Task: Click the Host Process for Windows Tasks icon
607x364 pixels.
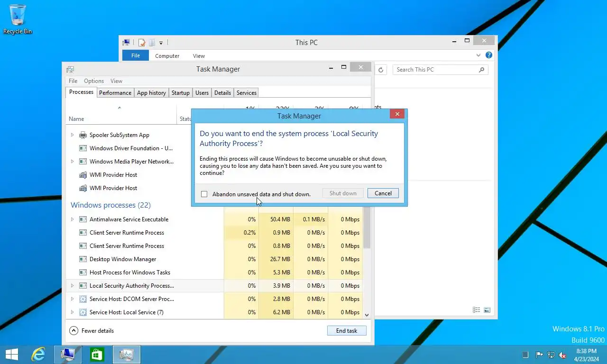Action: tap(83, 273)
